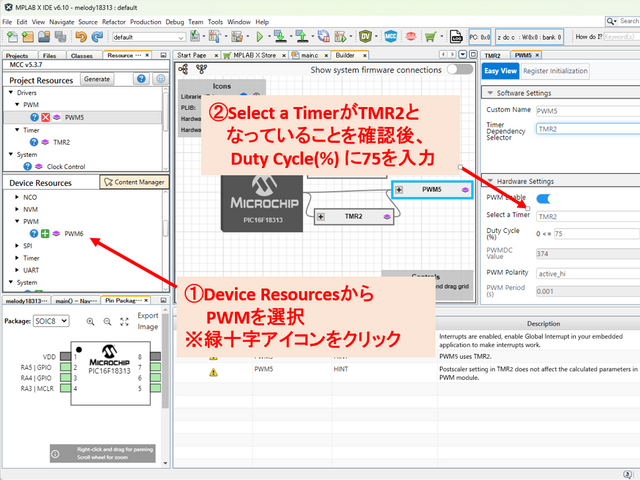Expand the SPI node in Device Resources

point(15,245)
